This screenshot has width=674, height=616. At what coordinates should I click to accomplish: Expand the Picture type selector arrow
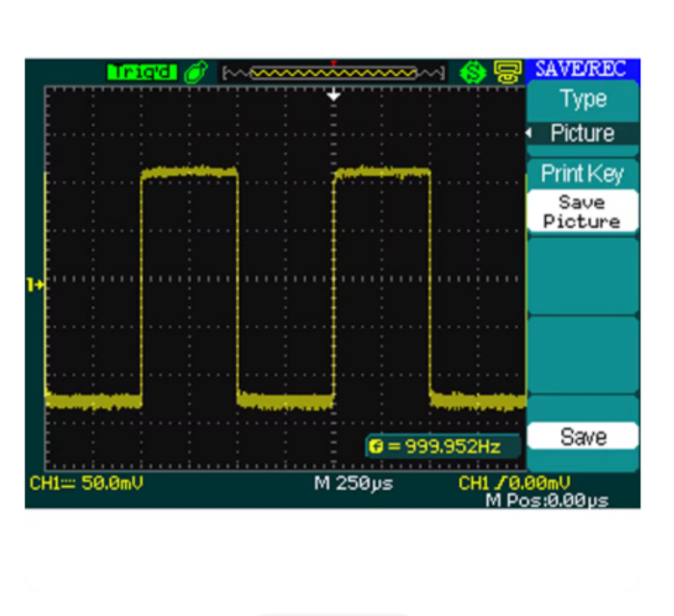530,133
